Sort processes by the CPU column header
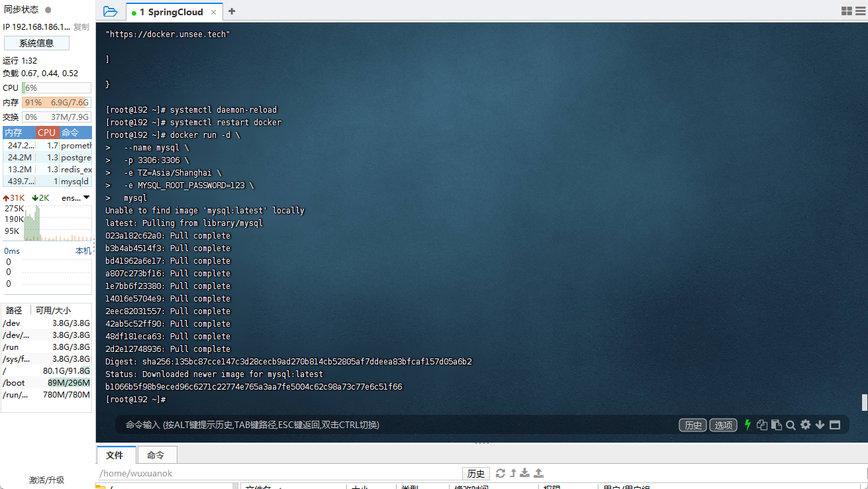 [47, 133]
